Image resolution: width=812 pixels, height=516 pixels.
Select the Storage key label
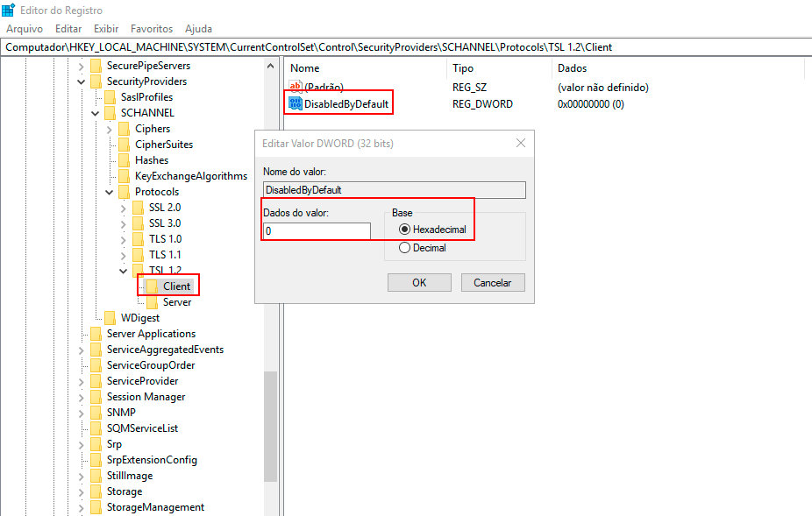[125, 491]
